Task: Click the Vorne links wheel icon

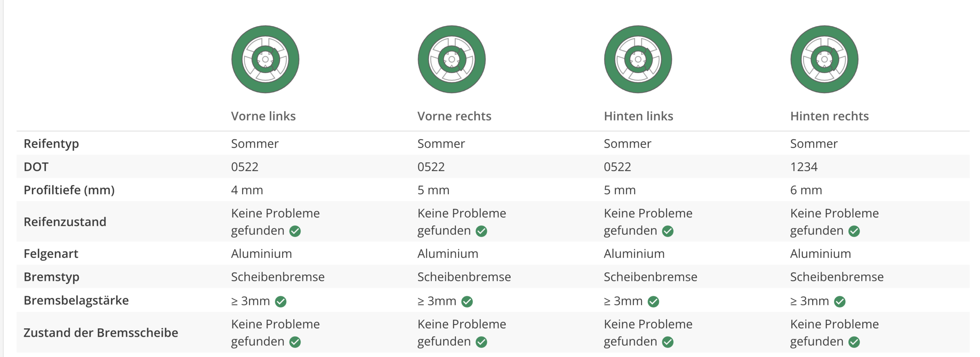Action: click(265, 59)
